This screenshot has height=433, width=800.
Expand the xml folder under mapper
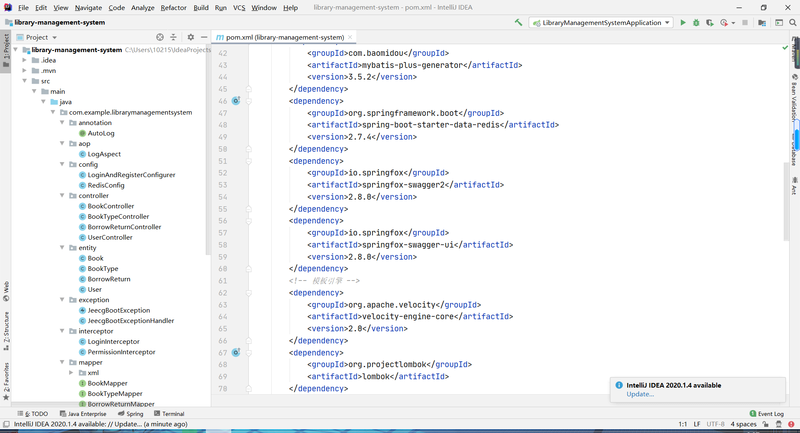(x=71, y=372)
